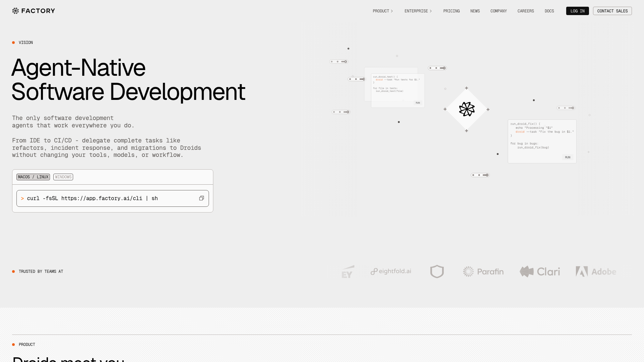Click the Log In button

(577, 11)
